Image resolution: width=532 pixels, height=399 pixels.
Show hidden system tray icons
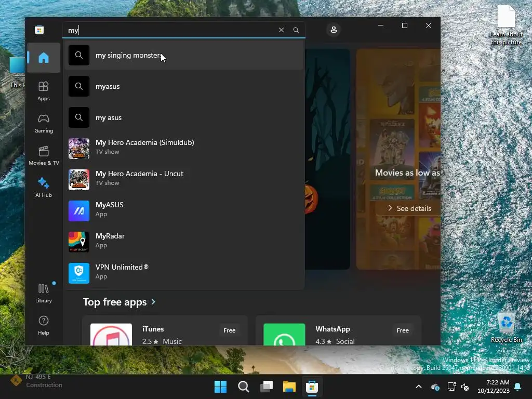pos(419,387)
